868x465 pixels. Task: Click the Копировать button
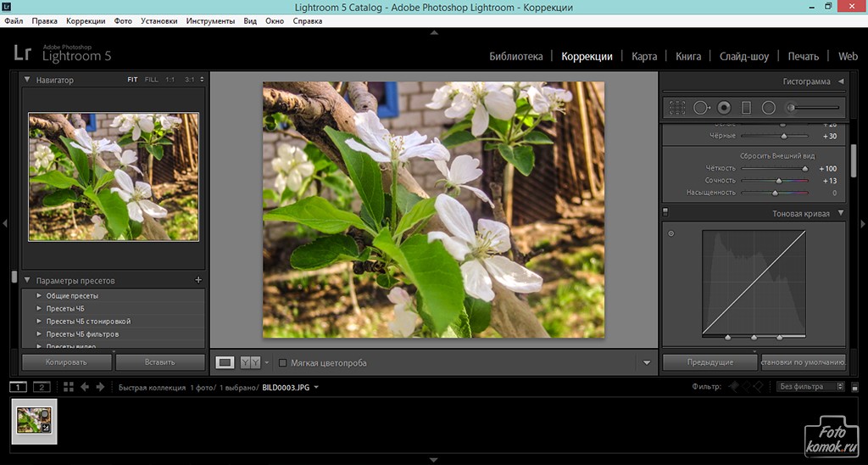(x=66, y=362)
